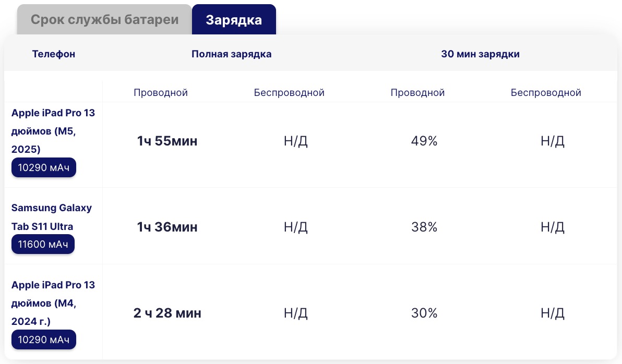
Task: Click Беспроводной subheader under 30 мин зарядки
Action: (x=546, y=93)
